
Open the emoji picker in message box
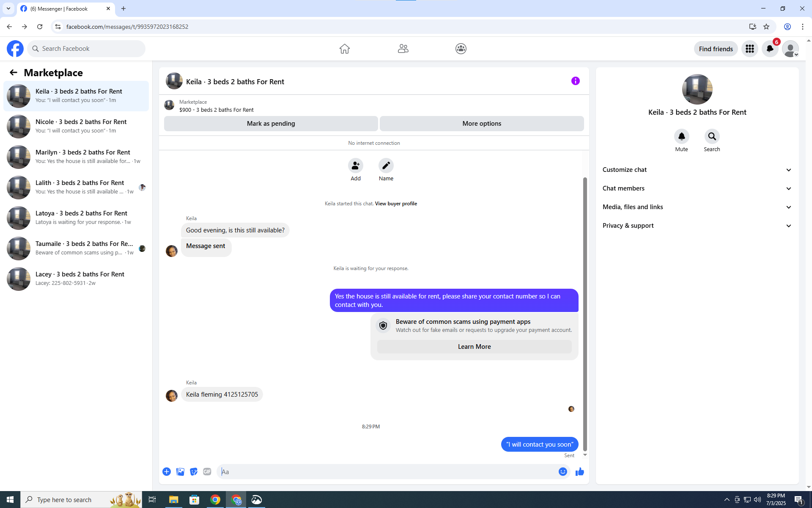pyautogui.click(x=562, y=472)
